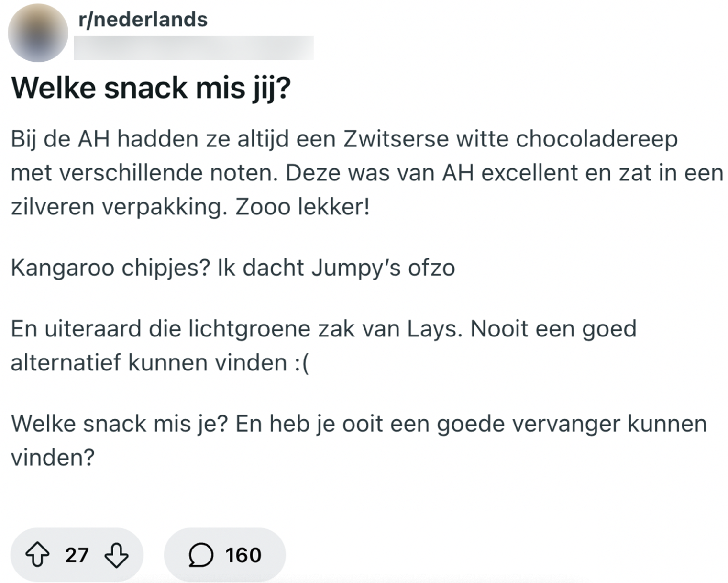The image size is (728, 583).
Task: Upvote the snack post
Action: 37,555
